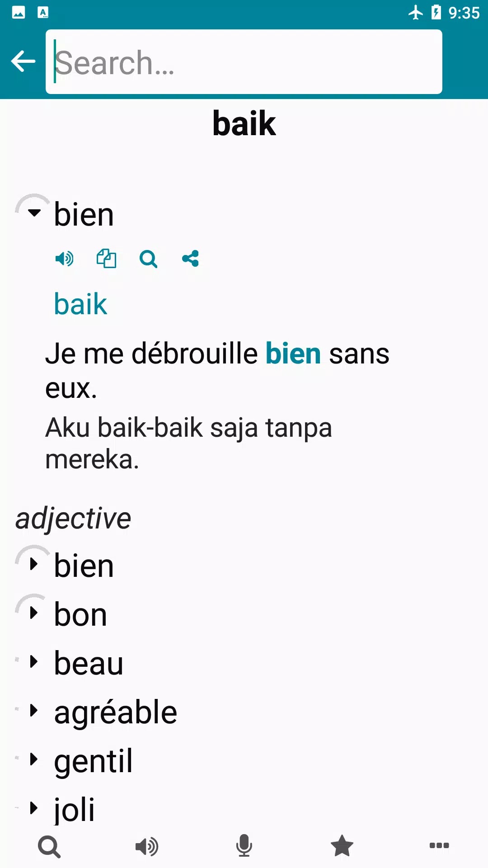Screen dimensions: 488x868
Task: Focus the Search input field
Action: [244, 62]
